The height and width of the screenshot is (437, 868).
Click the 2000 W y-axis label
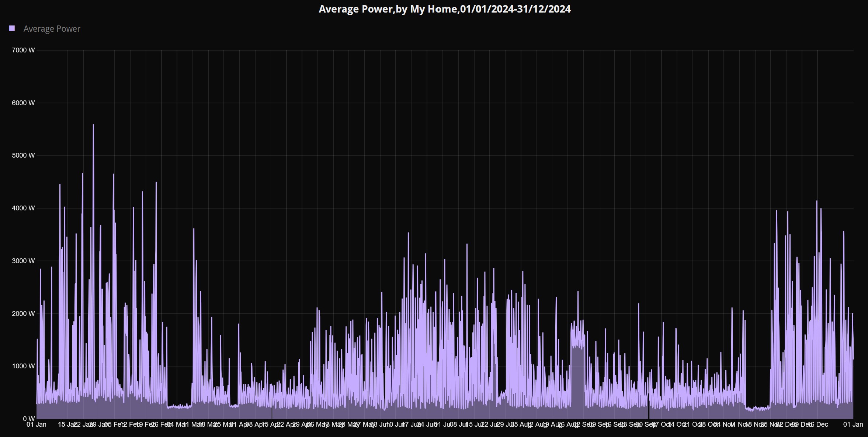click(23, 314)
